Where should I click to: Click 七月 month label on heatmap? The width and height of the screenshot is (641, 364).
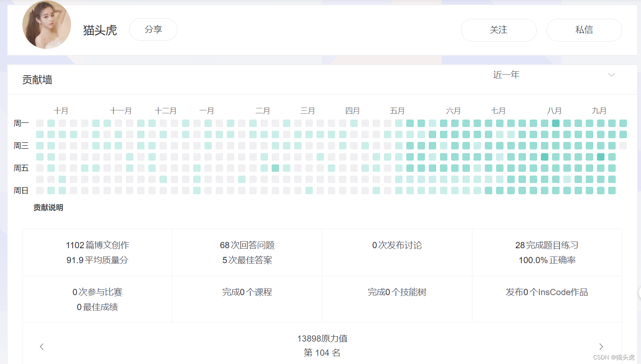pos(499,111)
